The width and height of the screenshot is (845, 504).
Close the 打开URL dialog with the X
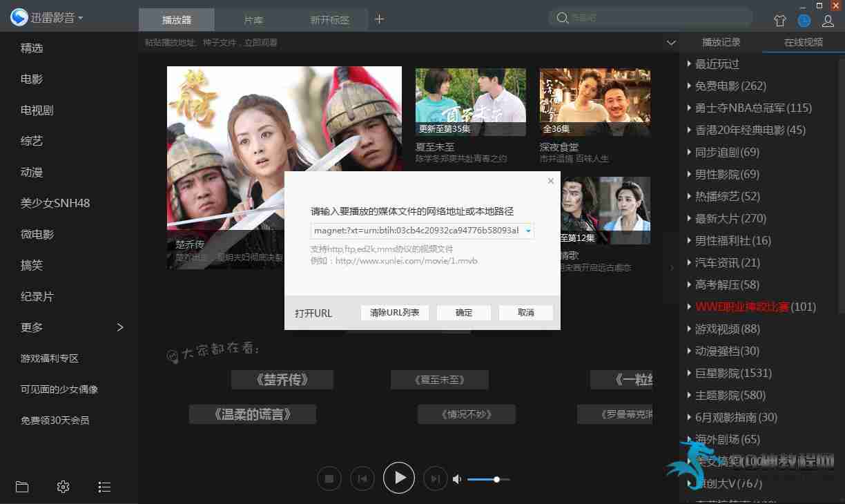pos(550,181)
